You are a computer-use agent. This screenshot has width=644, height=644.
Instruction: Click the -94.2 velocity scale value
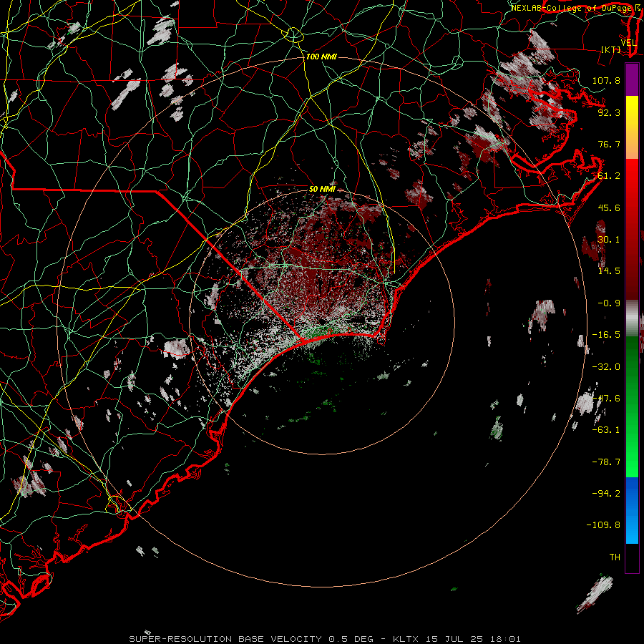pyautogui.click(x=606, y=493)
